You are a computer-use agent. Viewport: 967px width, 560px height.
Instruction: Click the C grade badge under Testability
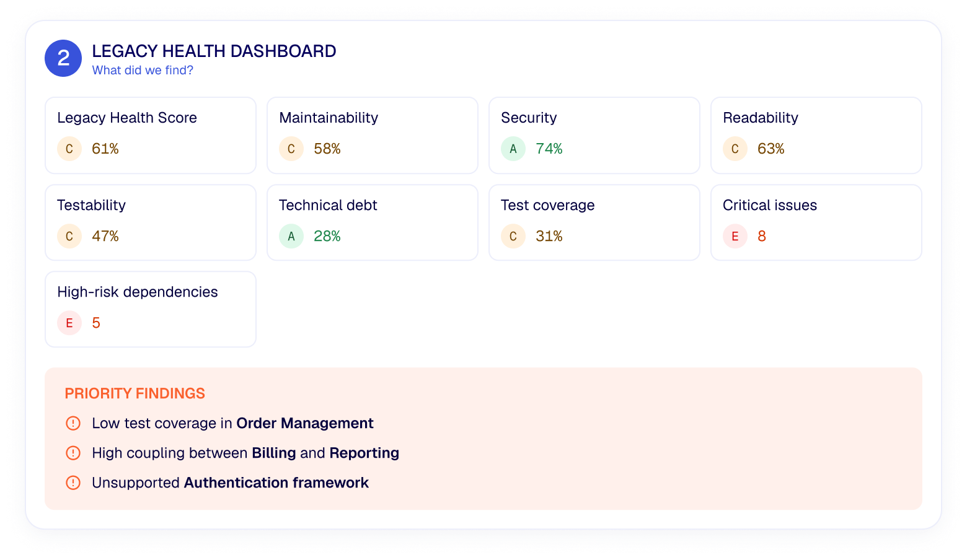69,236
